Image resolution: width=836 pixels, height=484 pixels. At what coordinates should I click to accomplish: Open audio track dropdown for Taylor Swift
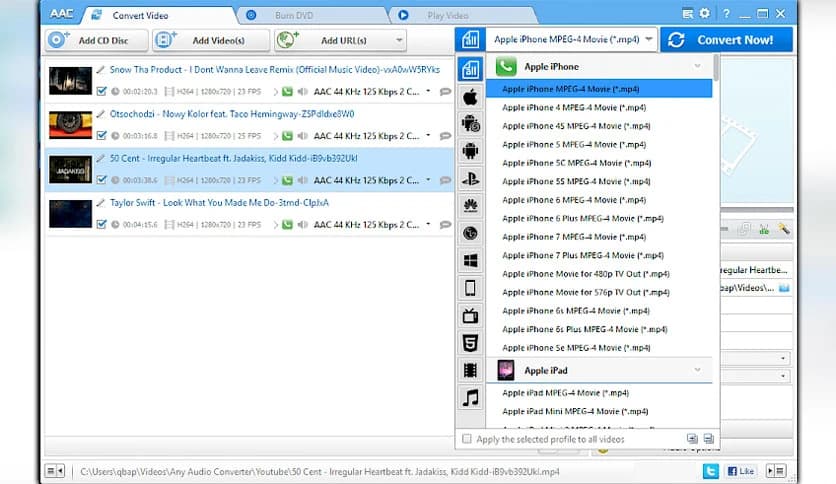(x=428, y=224)
